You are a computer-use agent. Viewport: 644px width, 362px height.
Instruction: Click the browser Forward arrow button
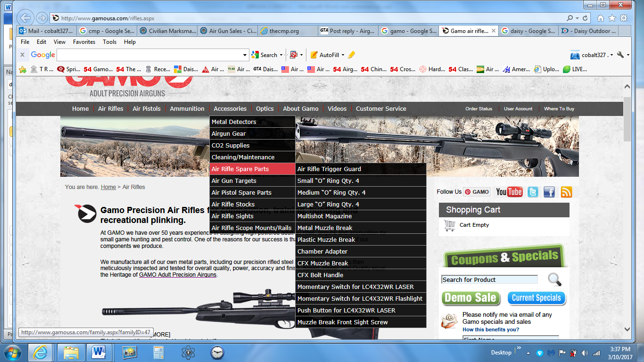[42, 18]
